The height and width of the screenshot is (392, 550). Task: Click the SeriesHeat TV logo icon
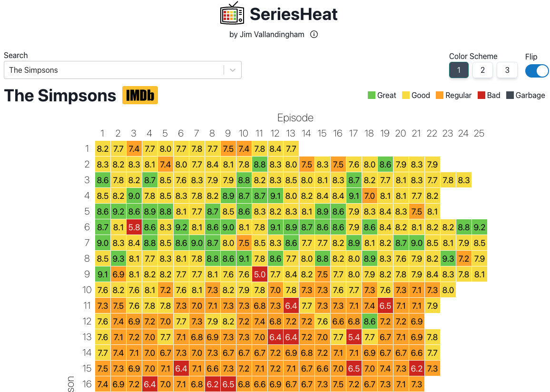tap(231, 14)
